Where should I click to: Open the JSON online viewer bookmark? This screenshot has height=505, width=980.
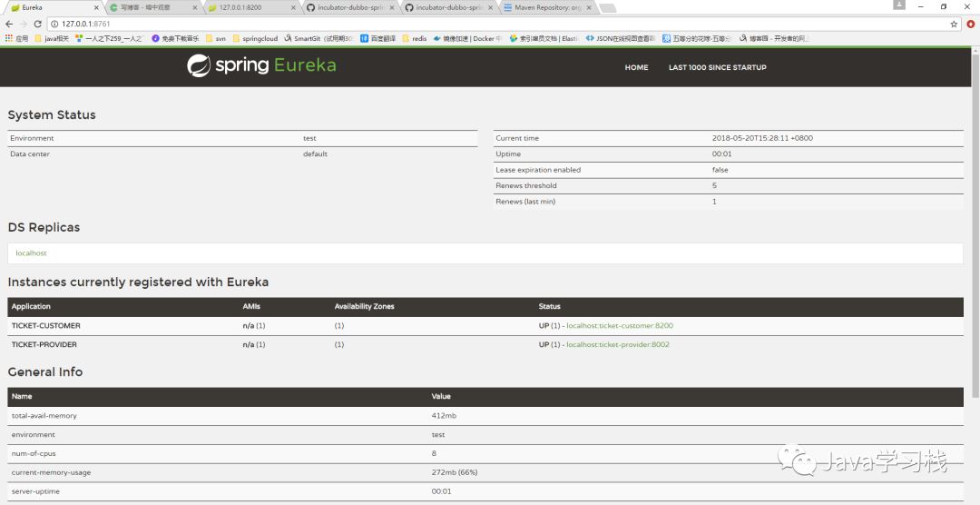pyautogui.click(x=620, y=38)
